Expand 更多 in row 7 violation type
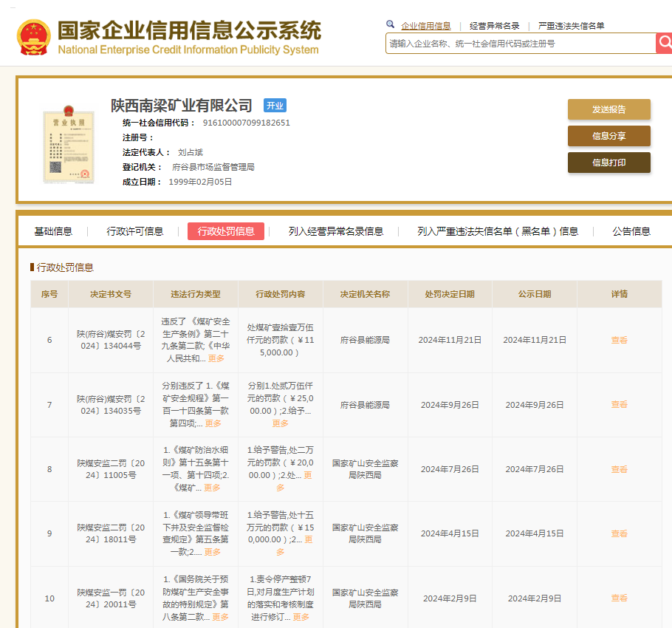The width and height of the screenshot is (672, 628). tap(213, 423)
